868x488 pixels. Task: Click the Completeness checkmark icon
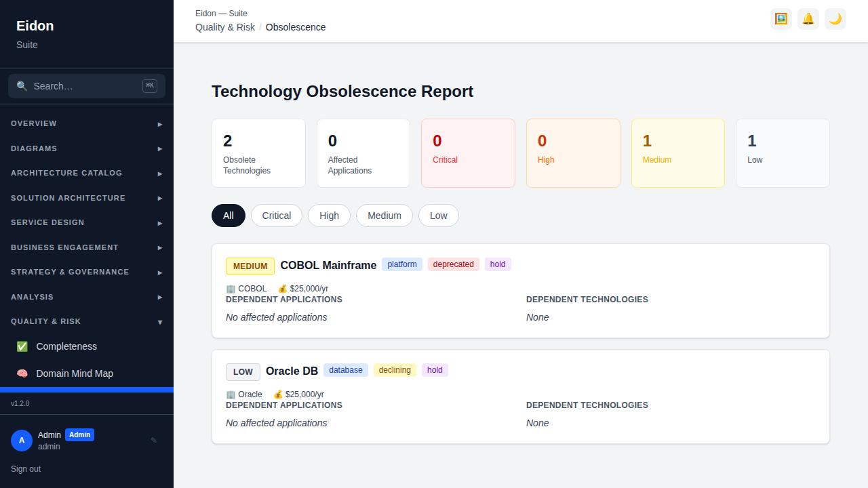pos(22,346)
